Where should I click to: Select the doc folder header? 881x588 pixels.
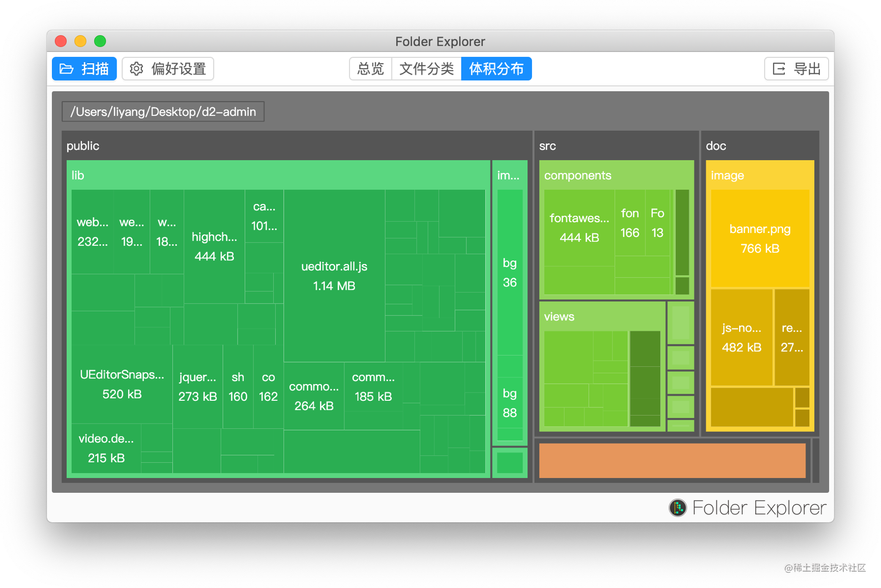(760, 145)
